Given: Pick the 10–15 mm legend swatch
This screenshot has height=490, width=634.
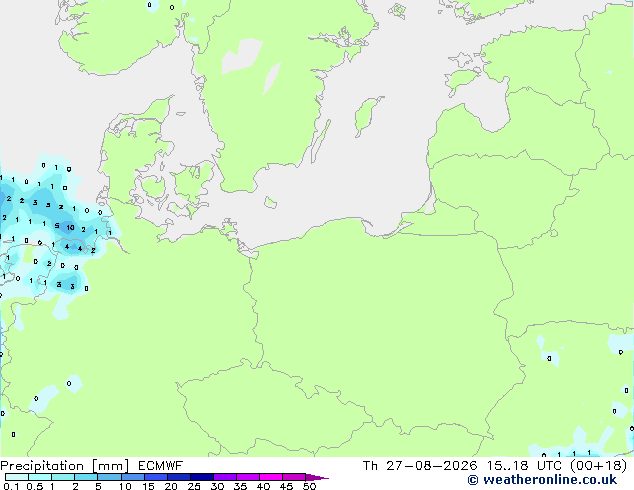Looking at the screenshot, I should (x=132, y=477).
